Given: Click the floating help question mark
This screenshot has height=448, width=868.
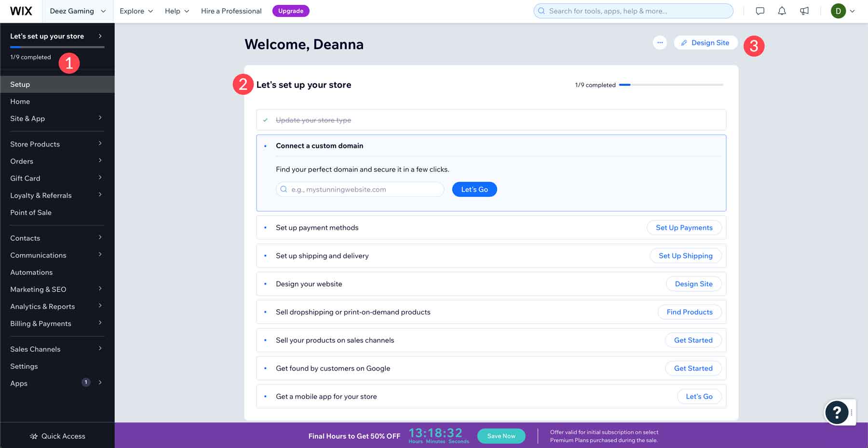Looking at the screenshot, I should pyautogui.click(x=837, y=412).
